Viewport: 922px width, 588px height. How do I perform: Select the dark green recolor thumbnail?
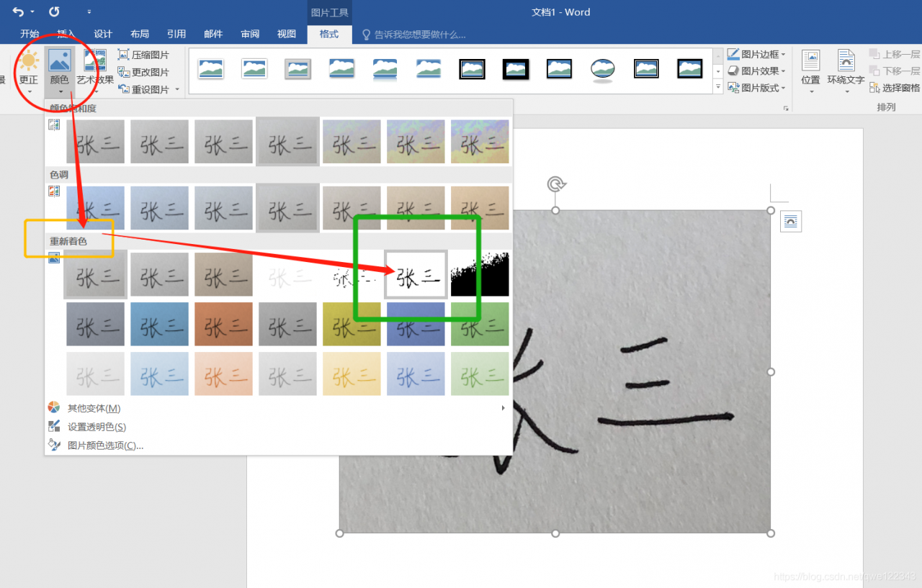(x=480, y=324)
